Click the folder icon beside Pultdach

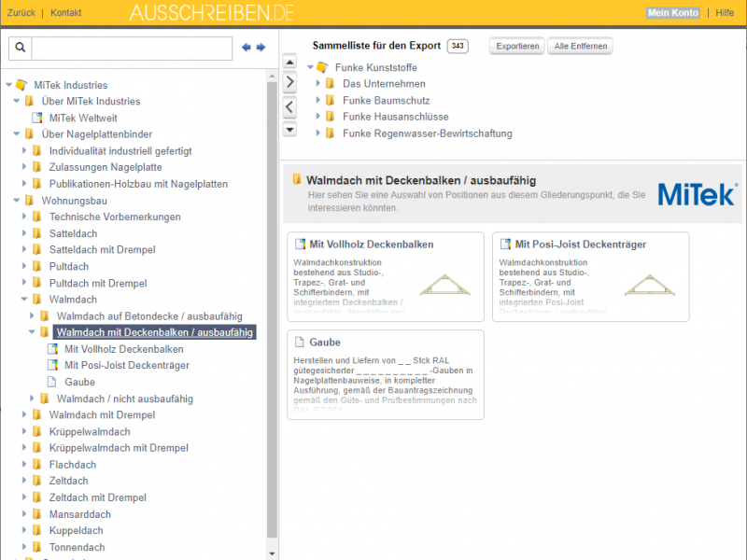(36, 266)
